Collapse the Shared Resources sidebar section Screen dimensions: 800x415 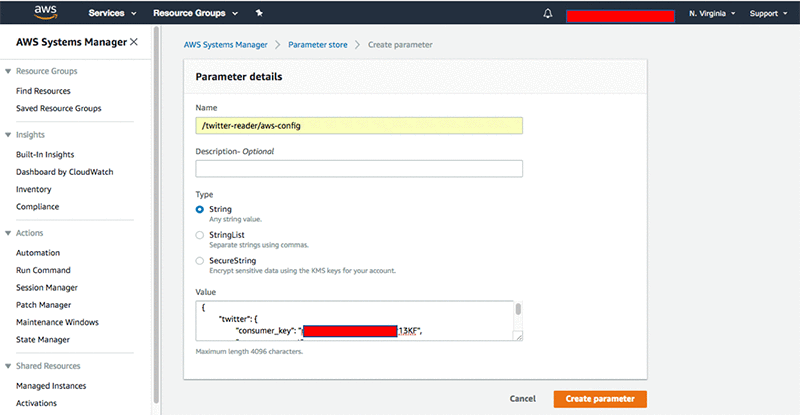tap(8, 366)
